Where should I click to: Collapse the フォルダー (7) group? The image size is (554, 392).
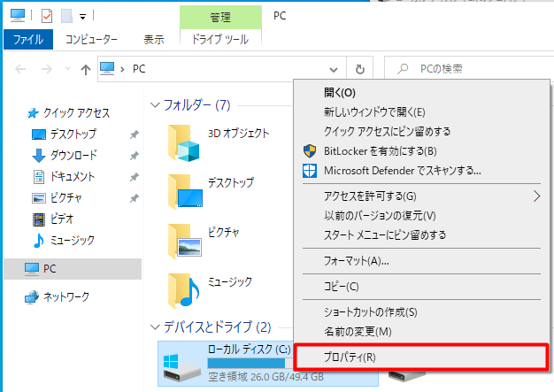click(157, 105)
